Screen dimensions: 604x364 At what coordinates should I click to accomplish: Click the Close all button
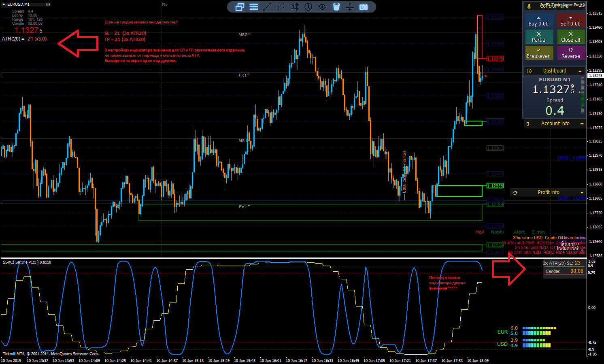pyautogui.click(x=571, y=37)
